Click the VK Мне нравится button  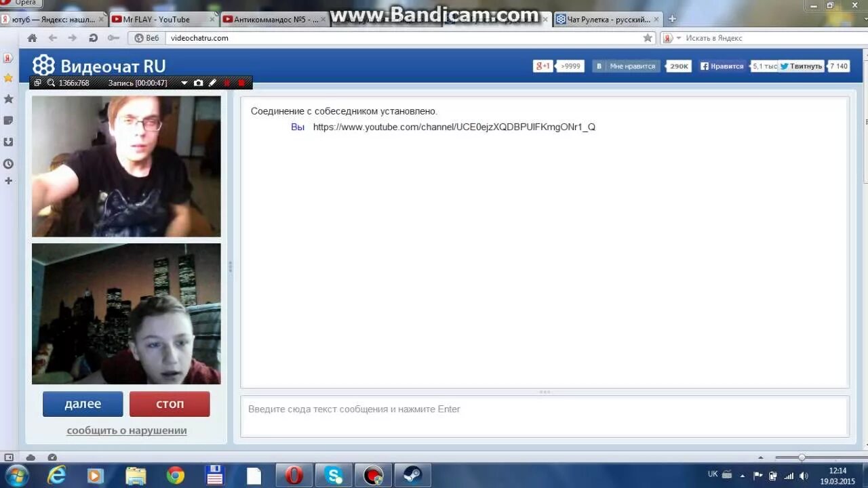626,66
